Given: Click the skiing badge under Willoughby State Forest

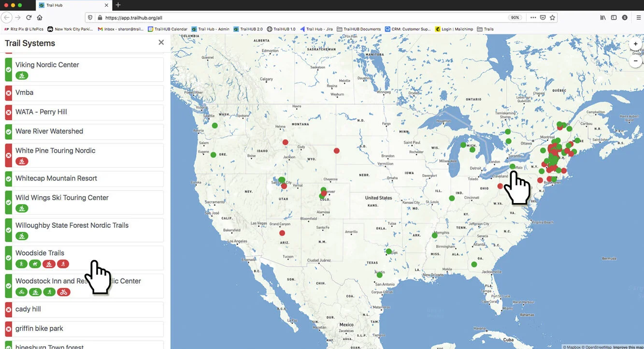Looking at the screenshot, I should [22, 236].
